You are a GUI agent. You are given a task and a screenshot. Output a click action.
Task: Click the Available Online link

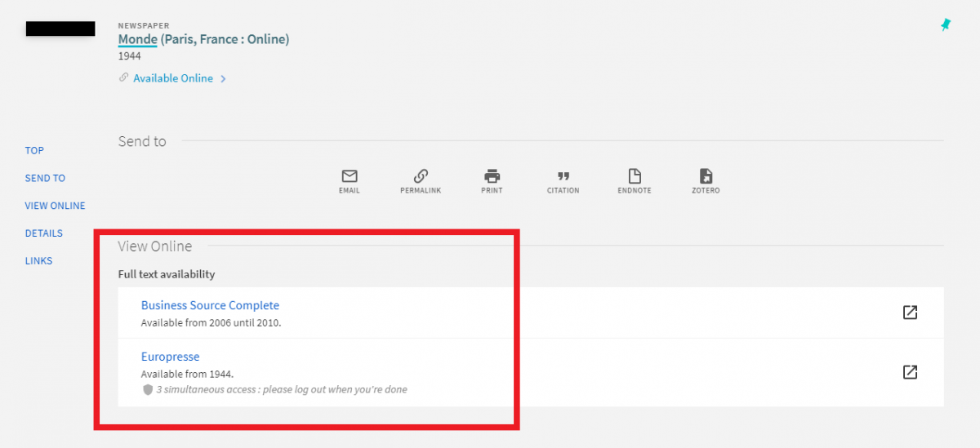pyautogui.click(x=173, y=78)
